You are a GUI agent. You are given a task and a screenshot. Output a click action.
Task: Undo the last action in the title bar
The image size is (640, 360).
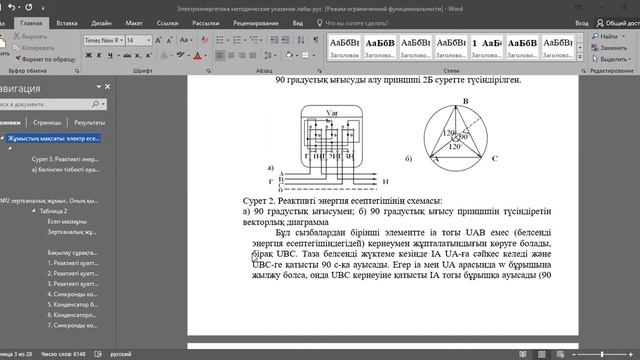pos(11,7)
